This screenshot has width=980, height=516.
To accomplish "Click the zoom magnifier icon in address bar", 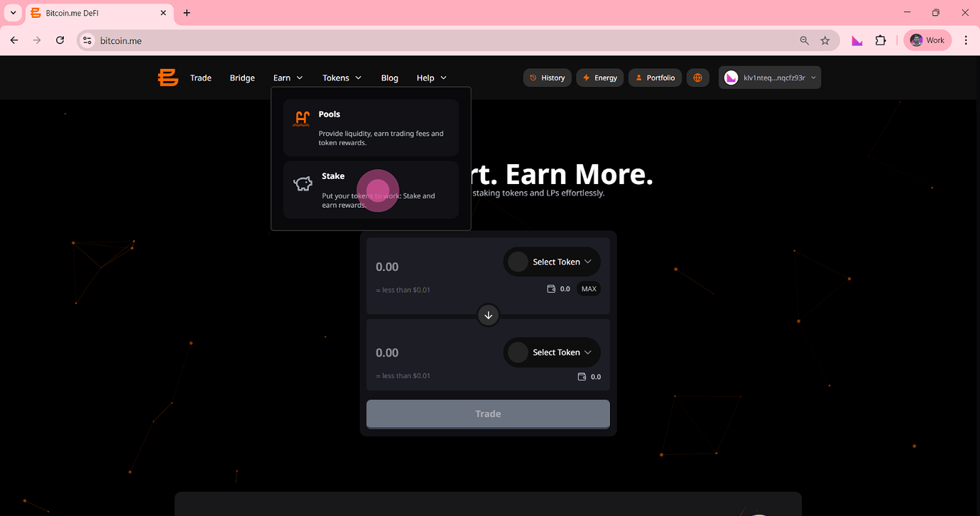I will (804, 41).
